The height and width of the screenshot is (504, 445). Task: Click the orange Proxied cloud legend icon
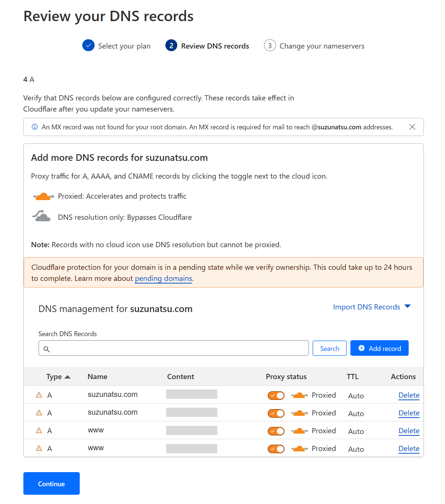tap(43, 196)
